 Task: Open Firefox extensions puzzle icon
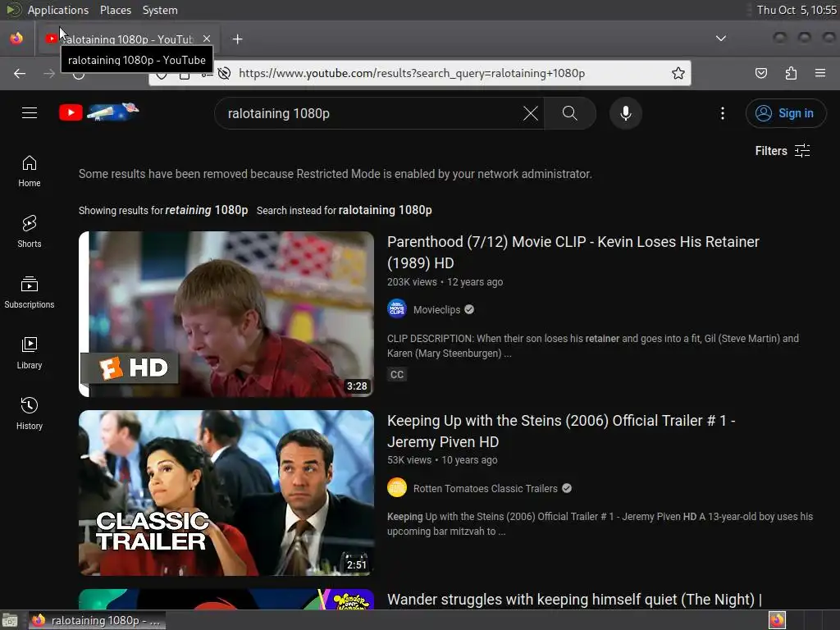click(x=791, y=73)
